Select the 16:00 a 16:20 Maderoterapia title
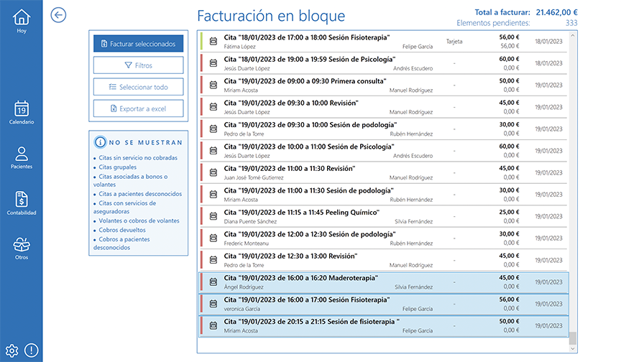The height and width of the screenshot is (362, 644). 301,278
